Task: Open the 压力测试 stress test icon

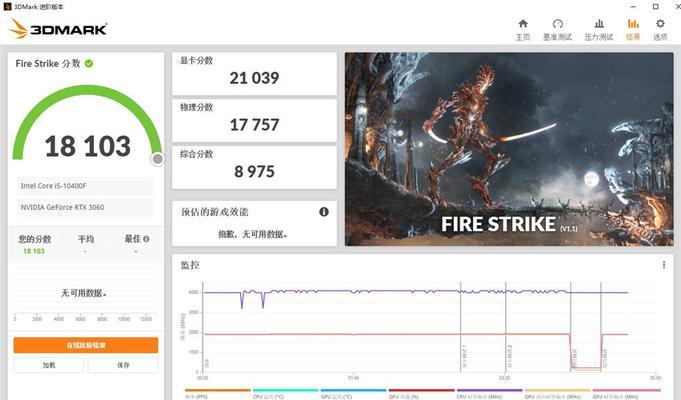Action: tap(599, 23)
